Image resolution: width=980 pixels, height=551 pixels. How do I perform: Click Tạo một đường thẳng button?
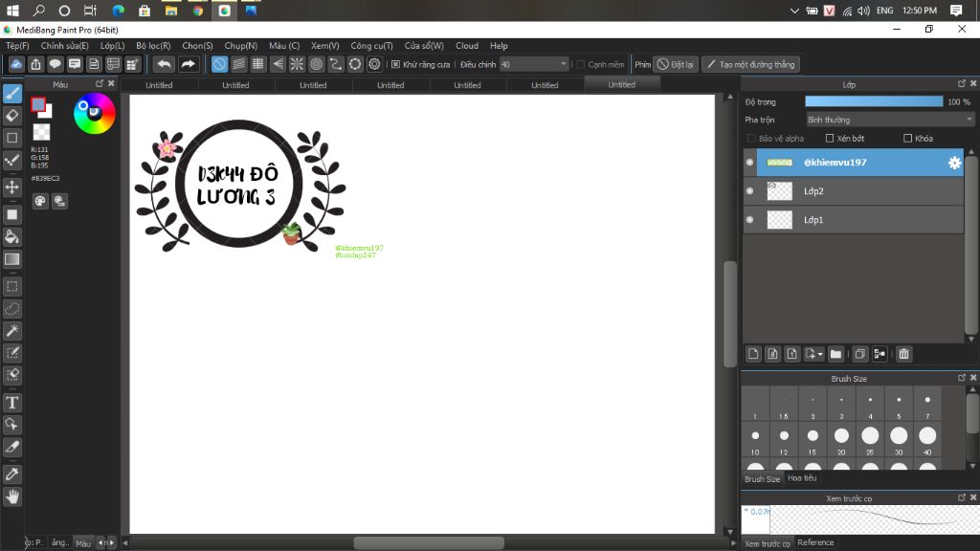(x=750, y=64)
